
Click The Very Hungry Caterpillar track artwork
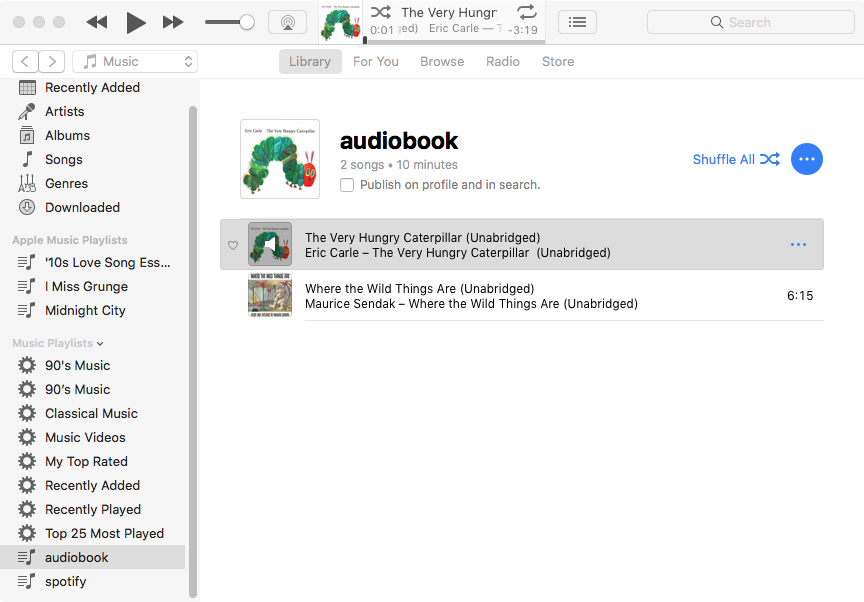point(270,244)
